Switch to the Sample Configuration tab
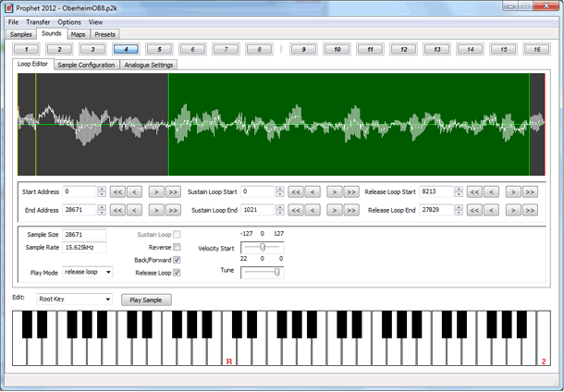 point(86,65)
